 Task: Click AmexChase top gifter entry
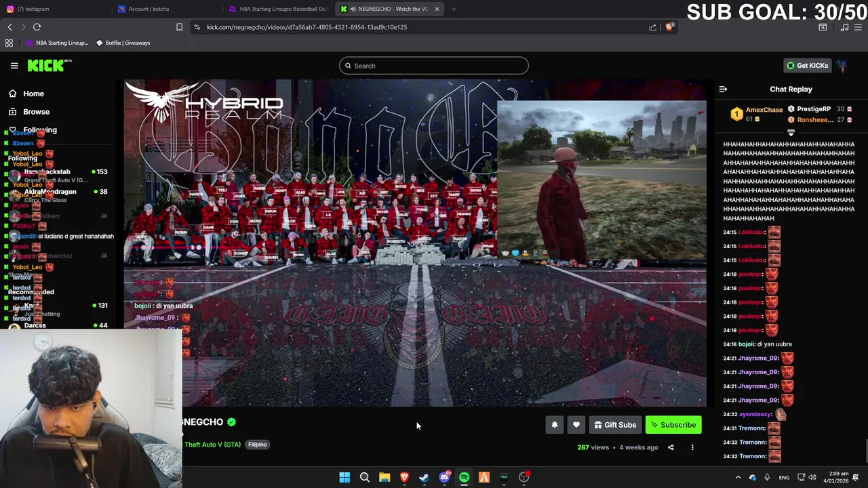(757, 114)
